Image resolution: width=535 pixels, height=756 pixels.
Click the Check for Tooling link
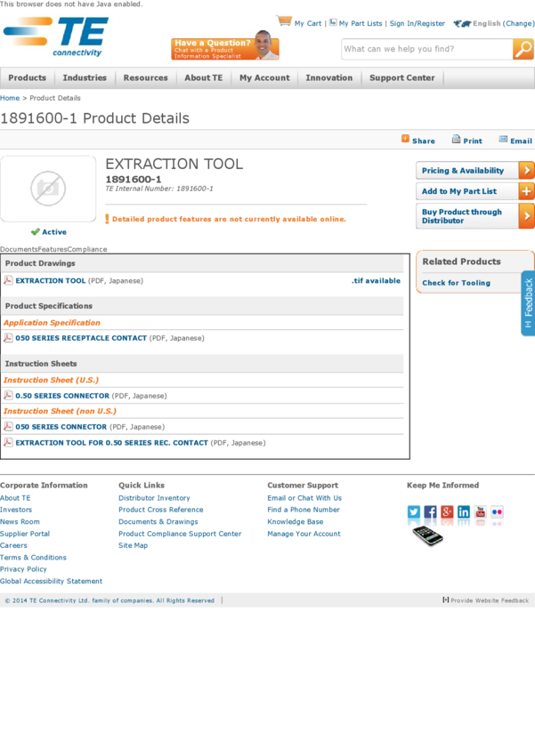(457, 283)
